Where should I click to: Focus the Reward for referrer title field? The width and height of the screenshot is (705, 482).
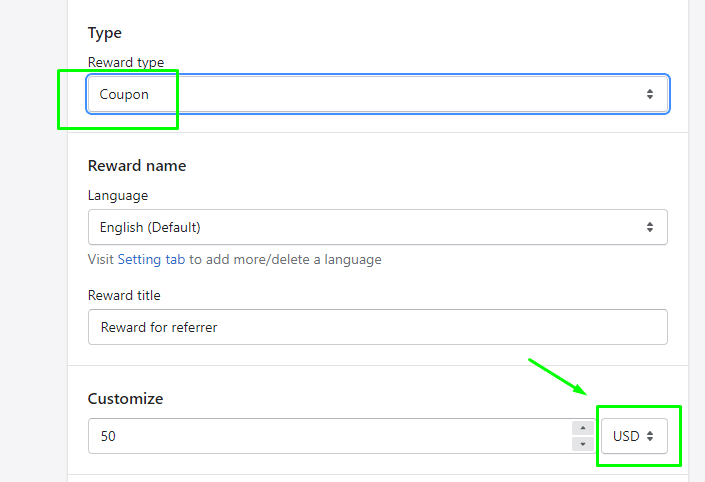point(378,327)
